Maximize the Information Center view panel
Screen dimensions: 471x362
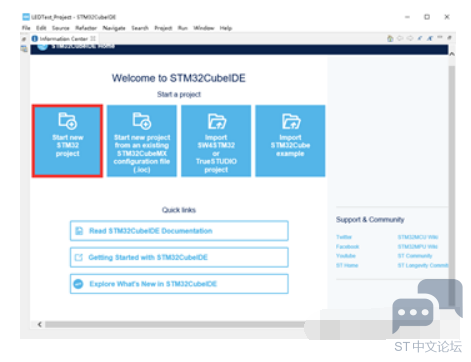pyautogui.click(x=449, y=38)
